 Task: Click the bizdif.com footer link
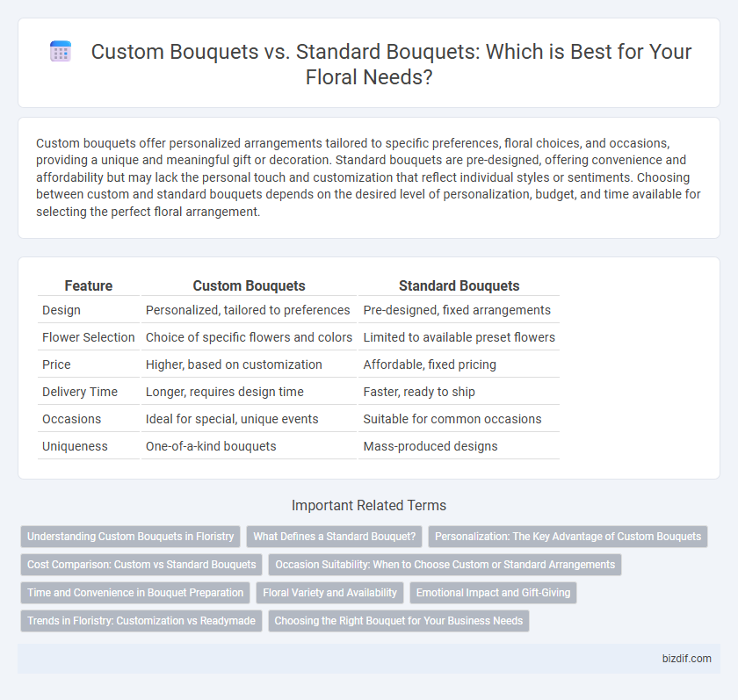pyautogui.click(x=686, y=659)
